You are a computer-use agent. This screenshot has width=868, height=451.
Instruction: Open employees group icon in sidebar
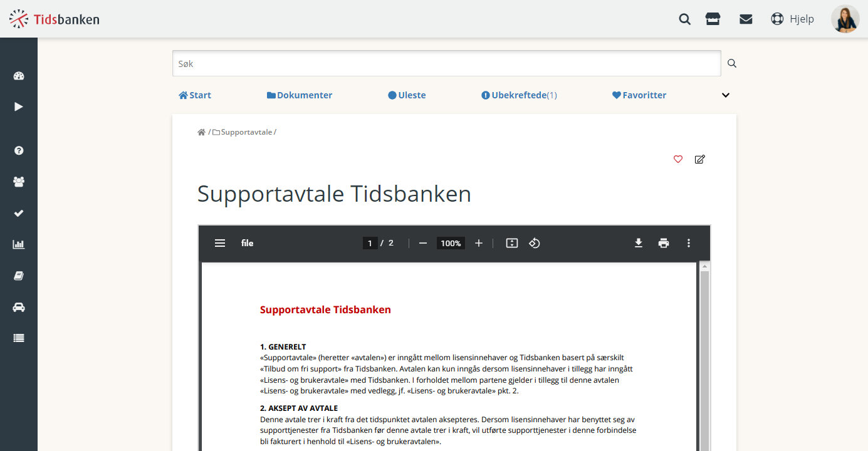[x=19, y=182]
